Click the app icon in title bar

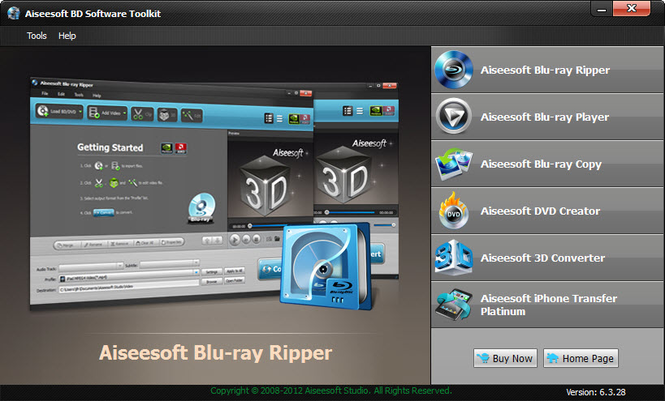pyautogui.click(x=14, y=13)
